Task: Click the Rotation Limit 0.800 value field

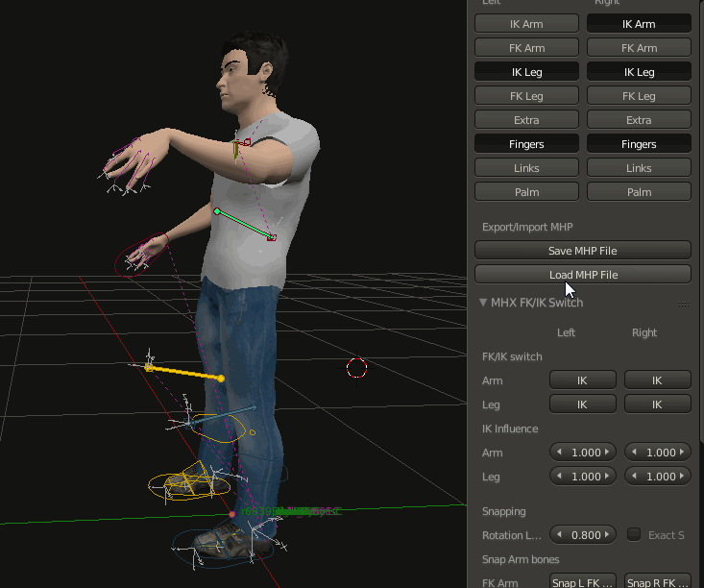Action: 582,534
